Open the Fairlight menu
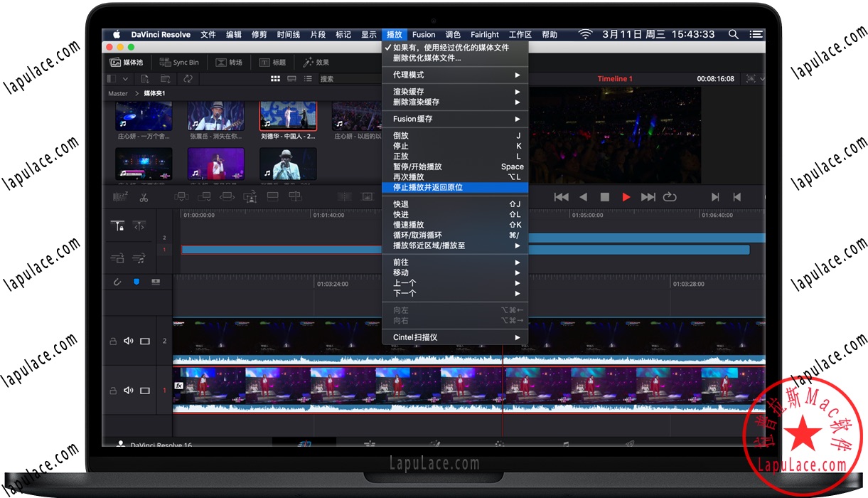The image size is (868, 498). (x=484, y=34)
